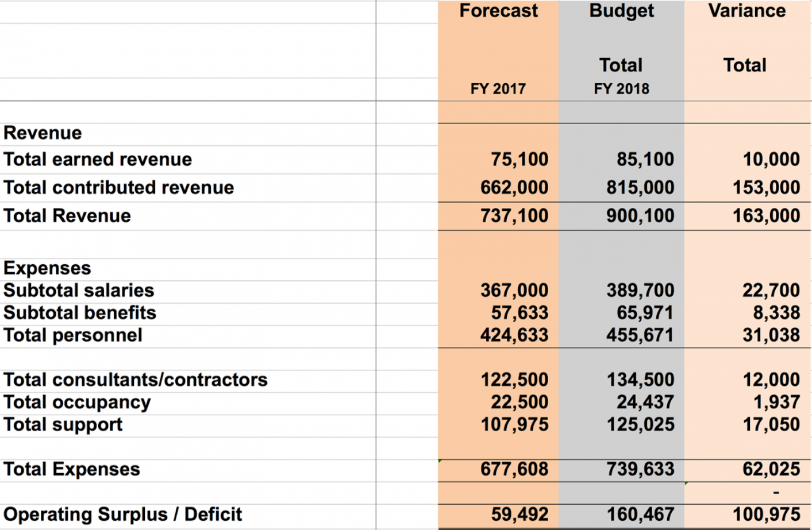Select total personnel variance cell 31,038

click(771, 335)
